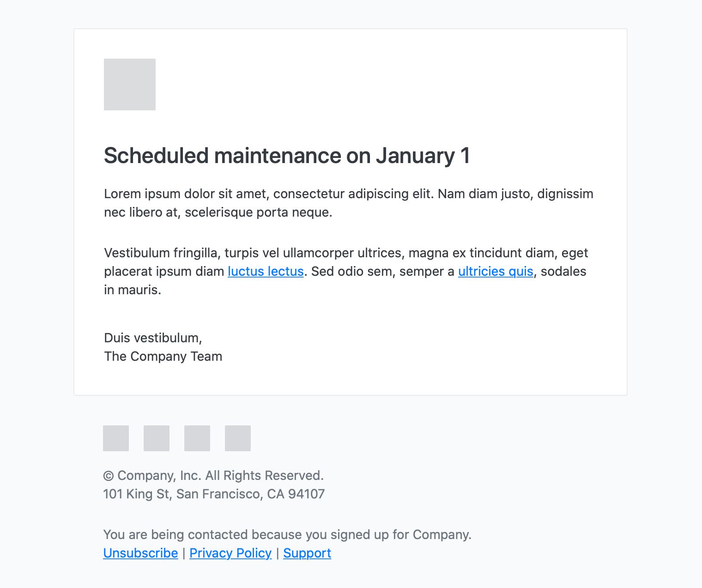This screenshot has width=702, height=588.
Task: Click the separator between Privacy Policy and Support
Action: 278,553
